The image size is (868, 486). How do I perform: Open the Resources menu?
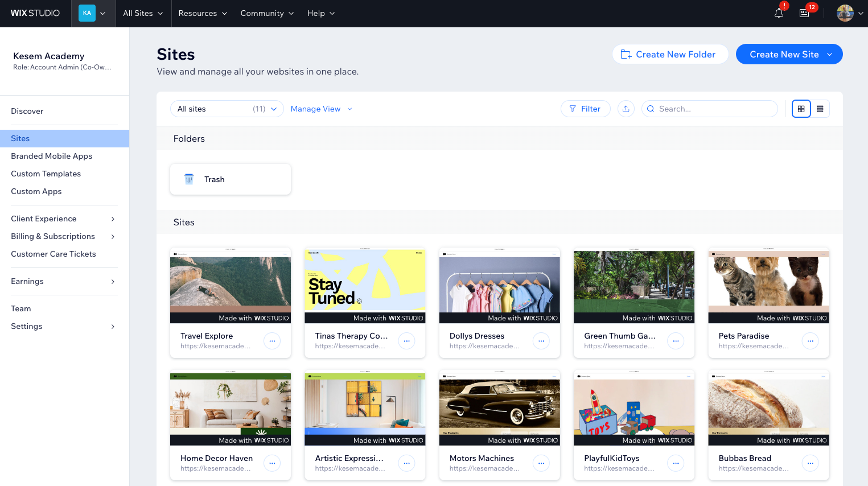pyautogui.click(x=203, y=13)
